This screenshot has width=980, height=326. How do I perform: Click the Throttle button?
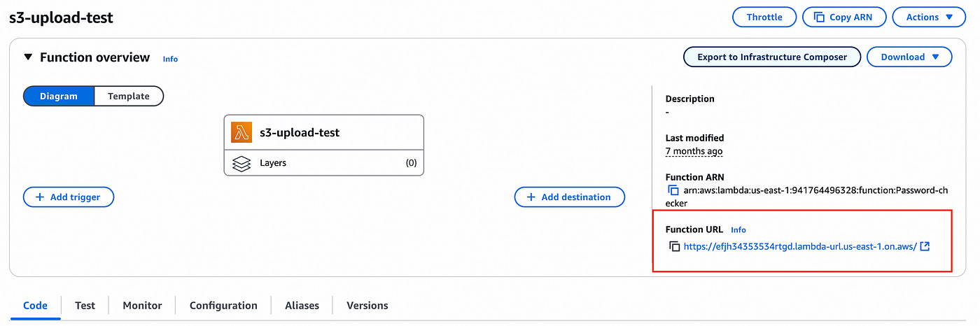764,17
